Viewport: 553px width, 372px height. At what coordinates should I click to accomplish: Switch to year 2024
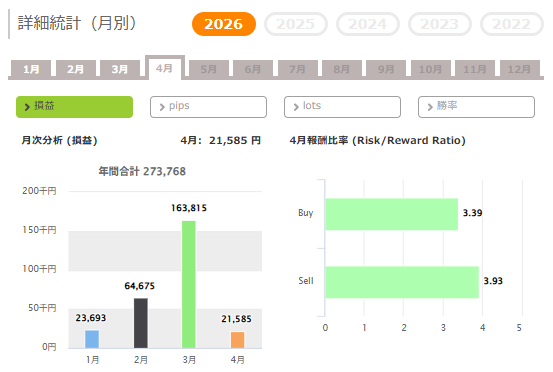367,24
